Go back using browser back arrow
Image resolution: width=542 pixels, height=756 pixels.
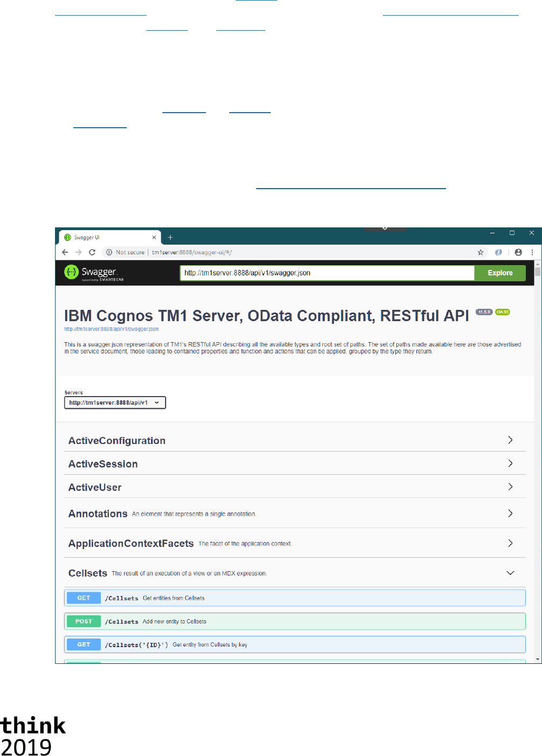[x=65, y=252]
